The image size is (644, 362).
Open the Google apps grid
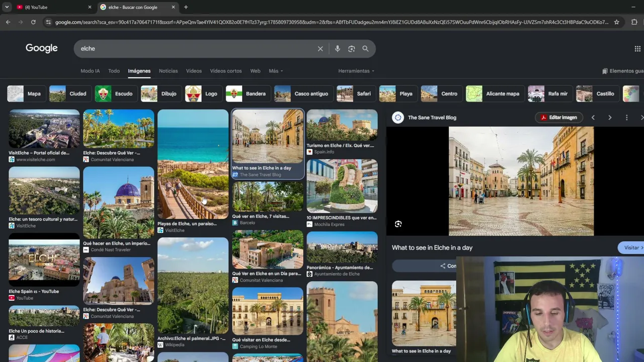pyautogui.click(x=637, y=49)
